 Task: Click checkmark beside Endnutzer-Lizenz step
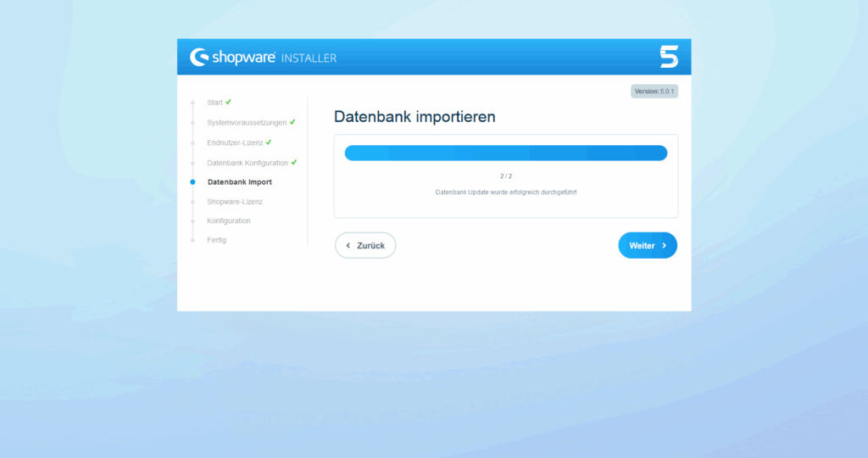click(269, 142)
